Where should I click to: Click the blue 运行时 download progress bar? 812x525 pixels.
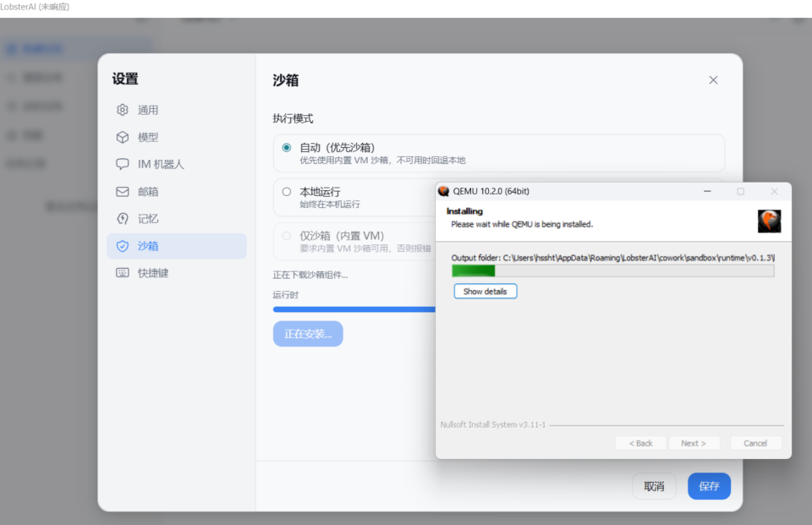[x=354, y=309]
